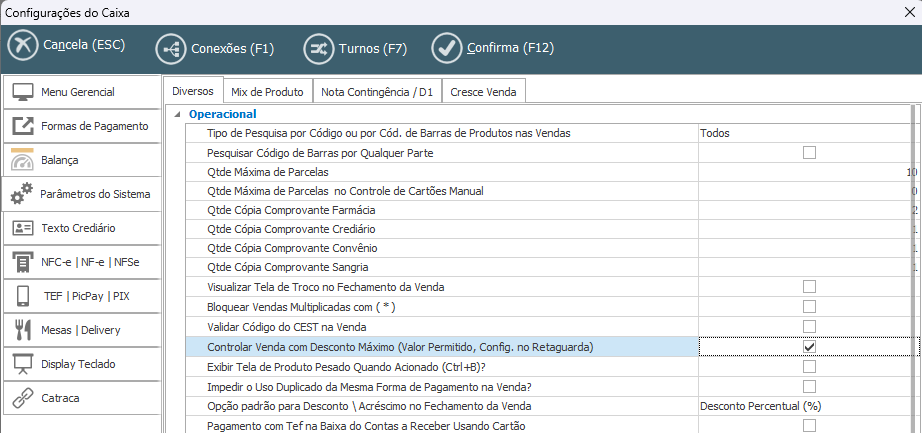Uncheck Controlar Venda com Desconto Máximo
This screenshot has height=433, width=922.
click(x=809, y=347)
